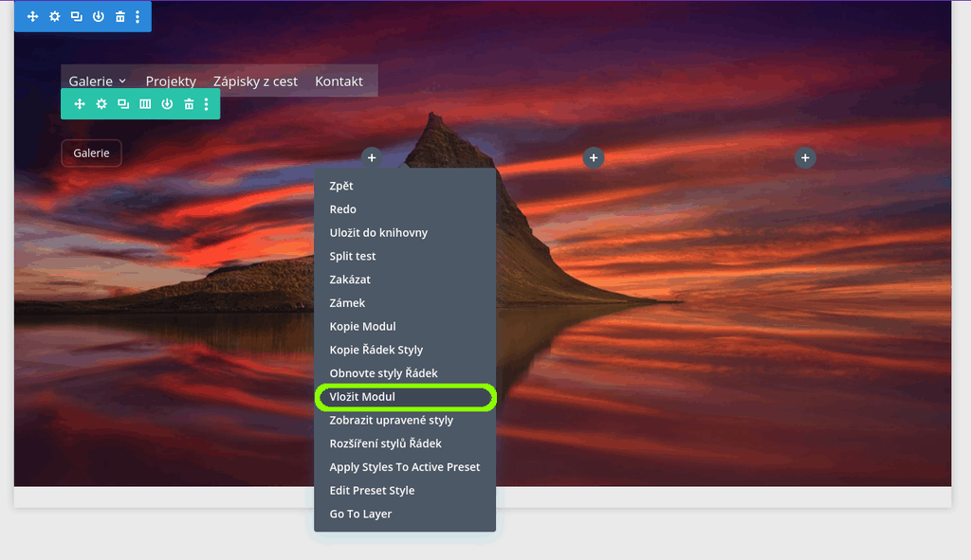The height and width of the screenshot is (560, 971).
Task: Open green row three-dot more options
Action: 206,104
